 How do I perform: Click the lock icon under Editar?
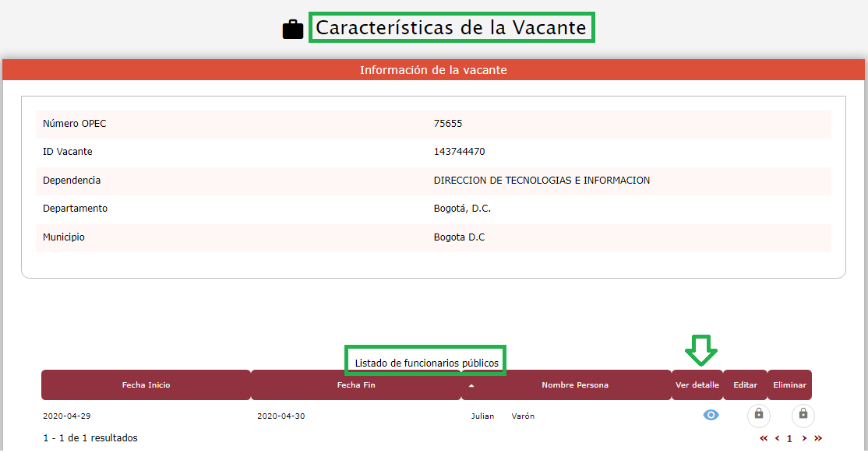[759, 416]
